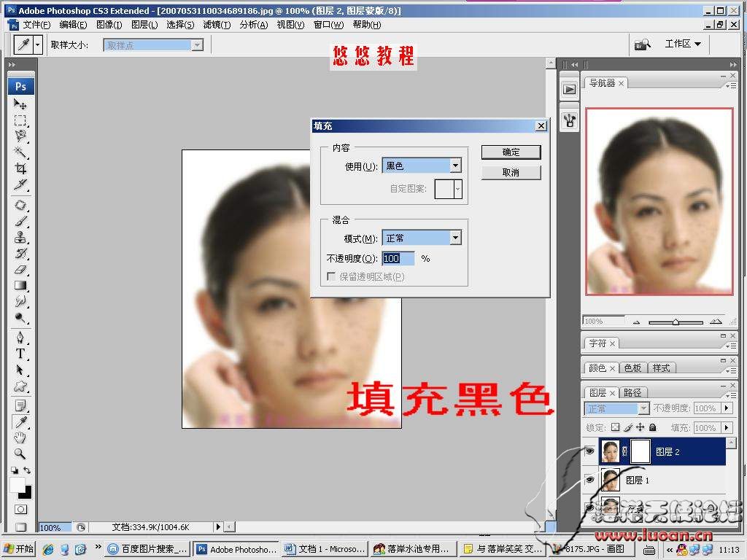
Task: Open the layer 不透明度 slider arrow
Action: [x=727, y=408]
